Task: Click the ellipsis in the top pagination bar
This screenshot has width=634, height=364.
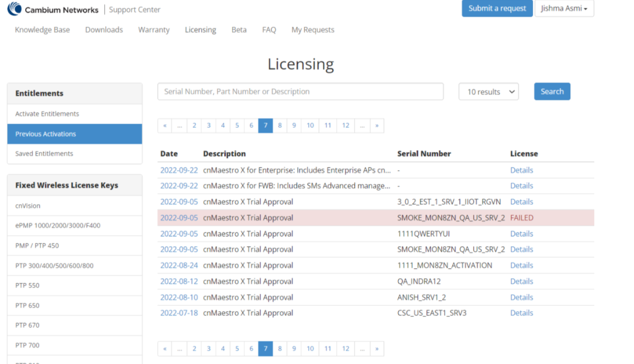Action: (179, 125)
